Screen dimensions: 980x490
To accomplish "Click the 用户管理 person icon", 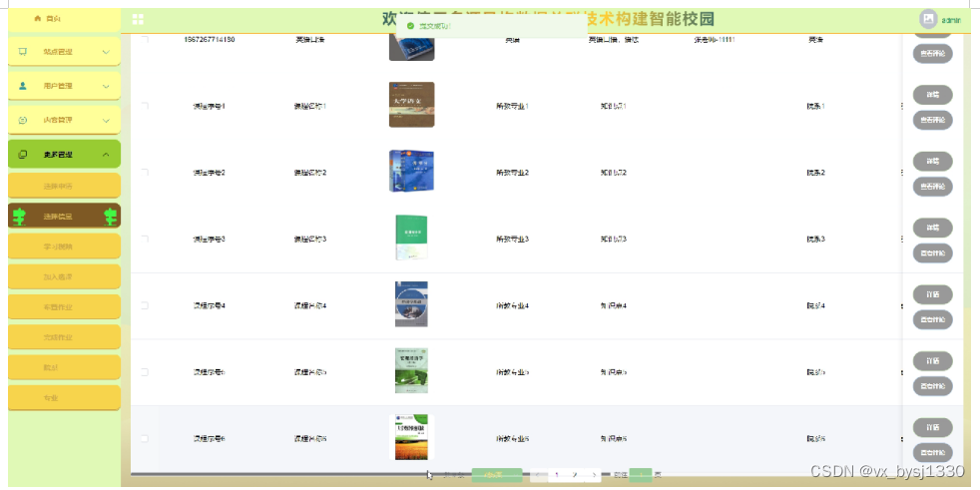I will point(23,86).
